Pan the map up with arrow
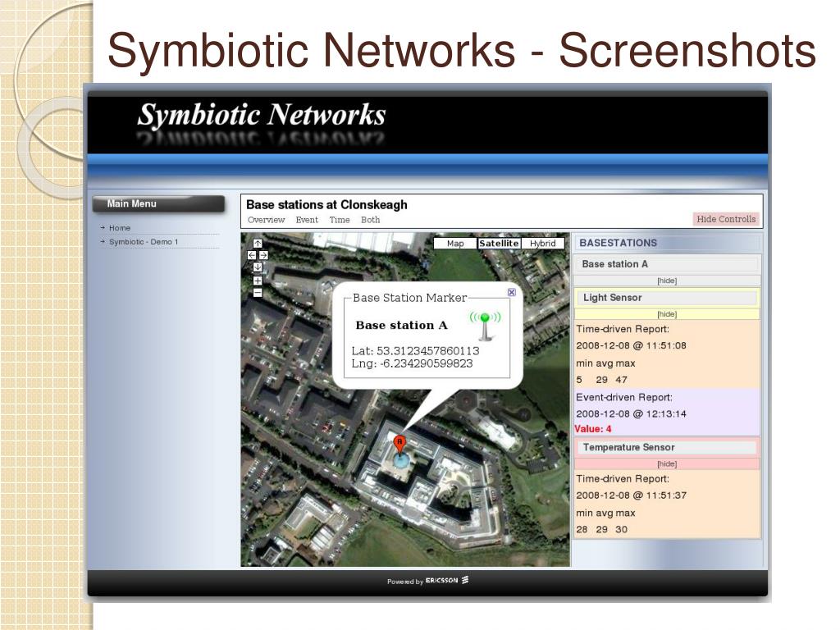Image resolution: width=840 pixels, height=630 pixels. (257, 244)
